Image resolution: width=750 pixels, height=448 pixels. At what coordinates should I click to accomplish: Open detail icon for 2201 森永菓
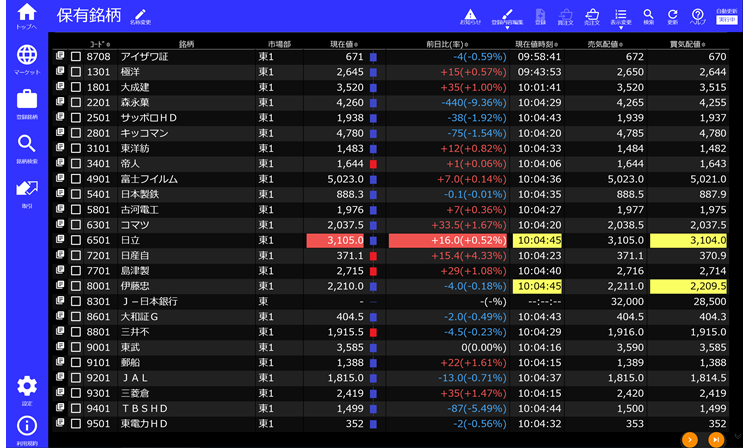(60, 102)
